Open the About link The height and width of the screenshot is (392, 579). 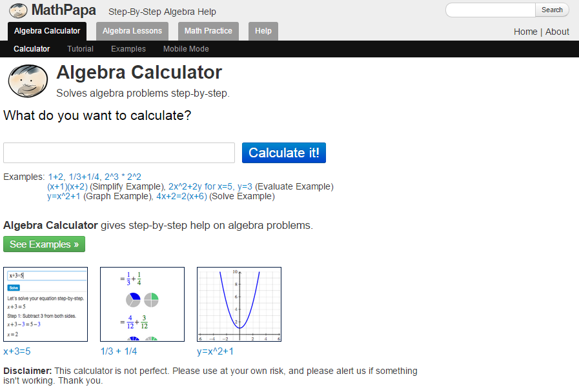(x=557, y=32)
